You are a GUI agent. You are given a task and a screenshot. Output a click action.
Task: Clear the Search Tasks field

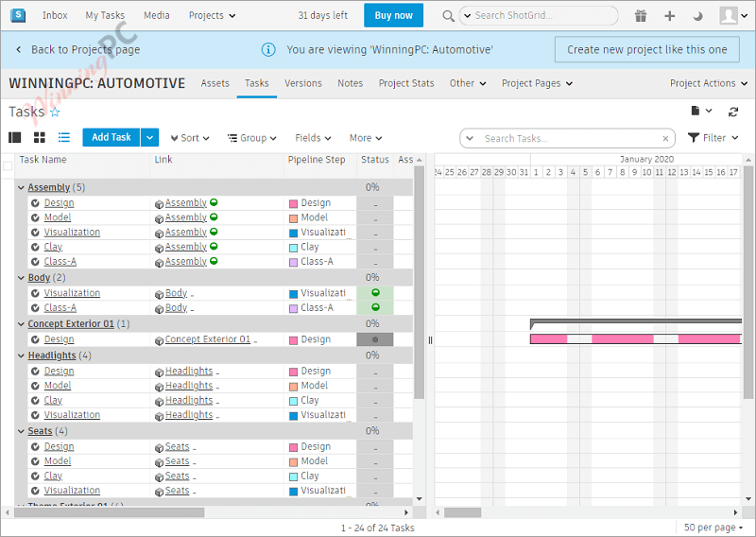pyautogui.click(x=665, y=138)
